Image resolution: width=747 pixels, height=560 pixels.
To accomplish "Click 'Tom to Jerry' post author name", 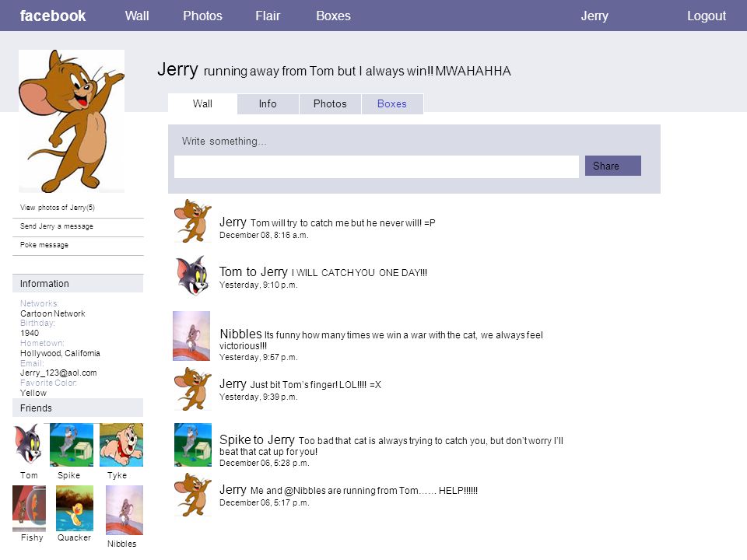I will (254, 272).
